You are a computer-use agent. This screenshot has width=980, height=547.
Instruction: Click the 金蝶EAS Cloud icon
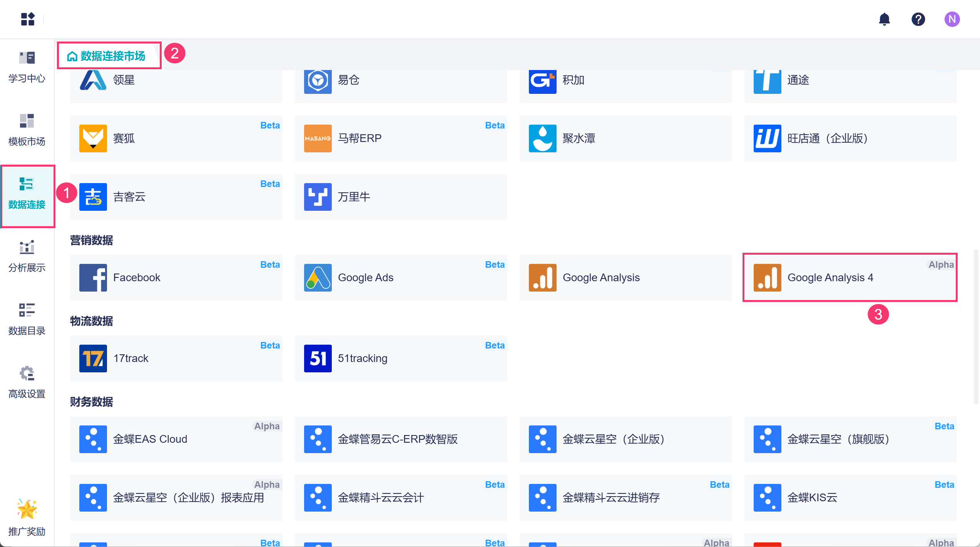[x=93, y=439]
